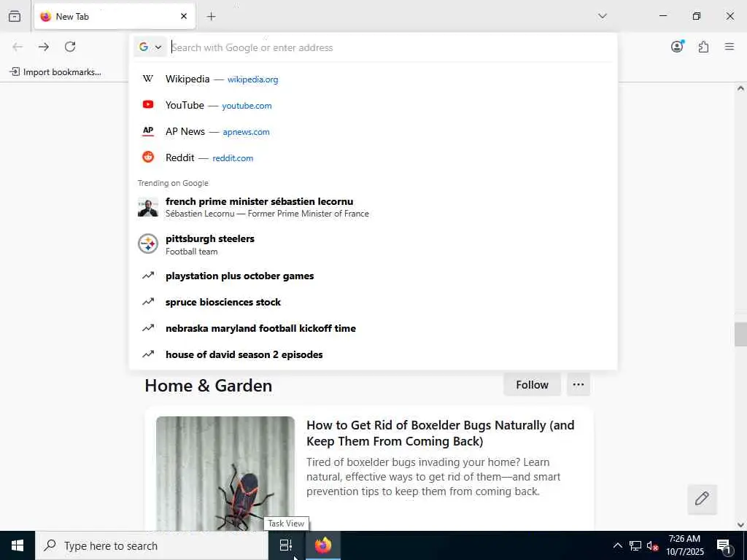Click the scrollbar down arrow
The height and width of the screenshot is (560, 747).
(x=740, y=525)
